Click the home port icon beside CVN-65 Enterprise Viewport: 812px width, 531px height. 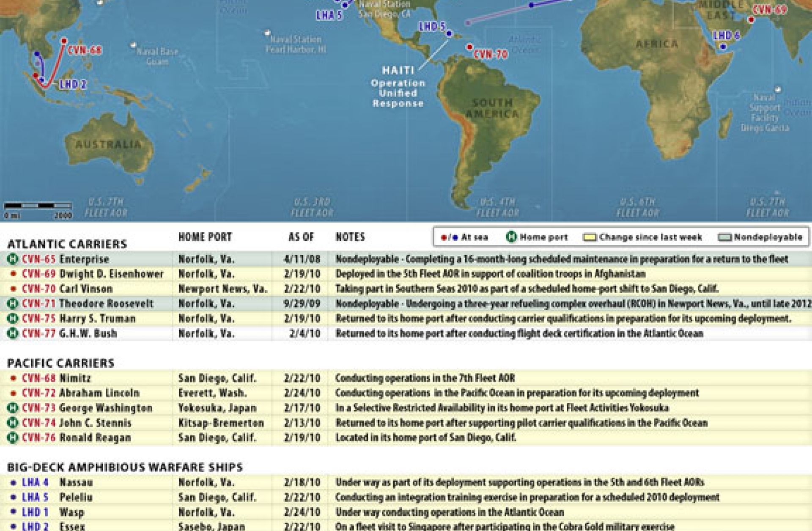(13, 259)
